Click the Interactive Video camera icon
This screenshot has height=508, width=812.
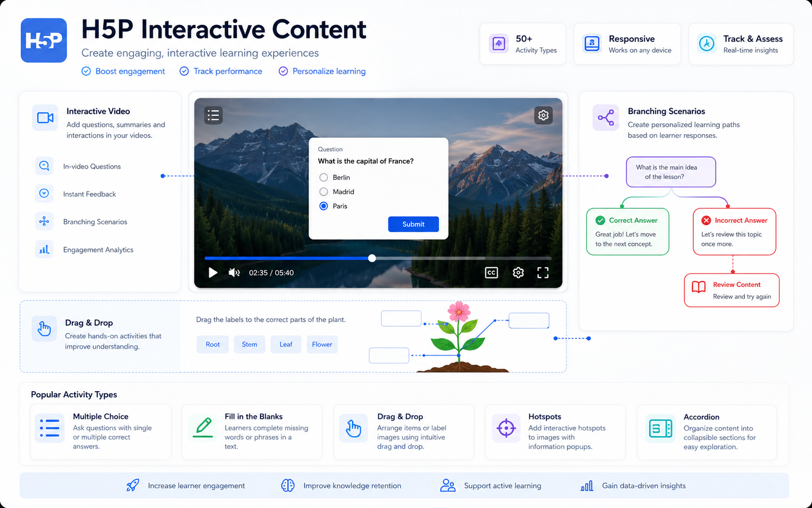pyautogui.click(x=45, y=118)
